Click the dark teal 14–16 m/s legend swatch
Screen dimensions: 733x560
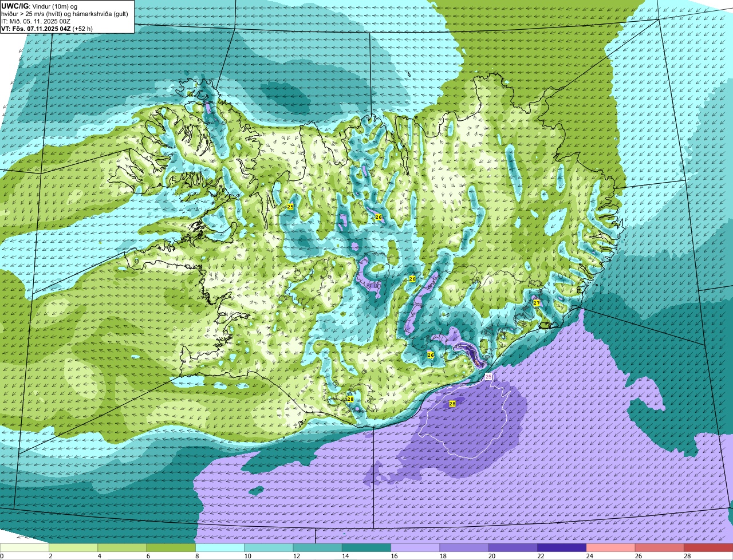pos(366,548)
